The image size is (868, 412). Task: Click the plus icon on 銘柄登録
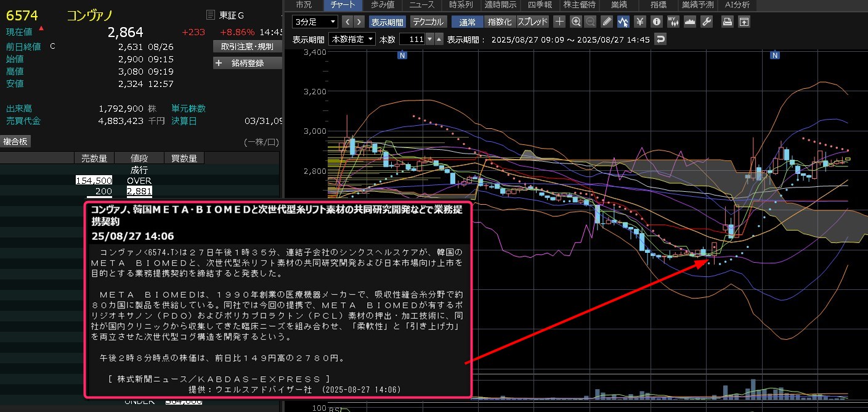(219, 63)
